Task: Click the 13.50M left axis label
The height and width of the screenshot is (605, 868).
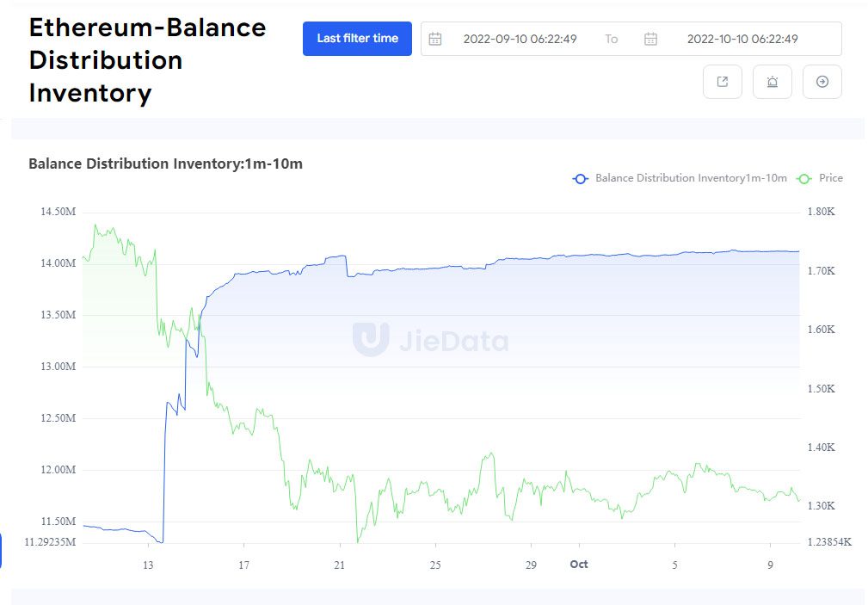Action: coord(58,315)
